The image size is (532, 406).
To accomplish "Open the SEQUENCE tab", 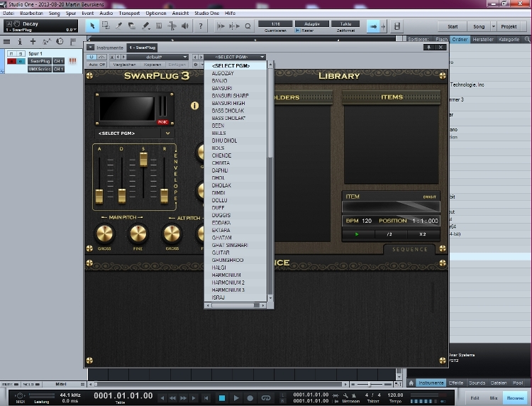I will pos(409,250).
